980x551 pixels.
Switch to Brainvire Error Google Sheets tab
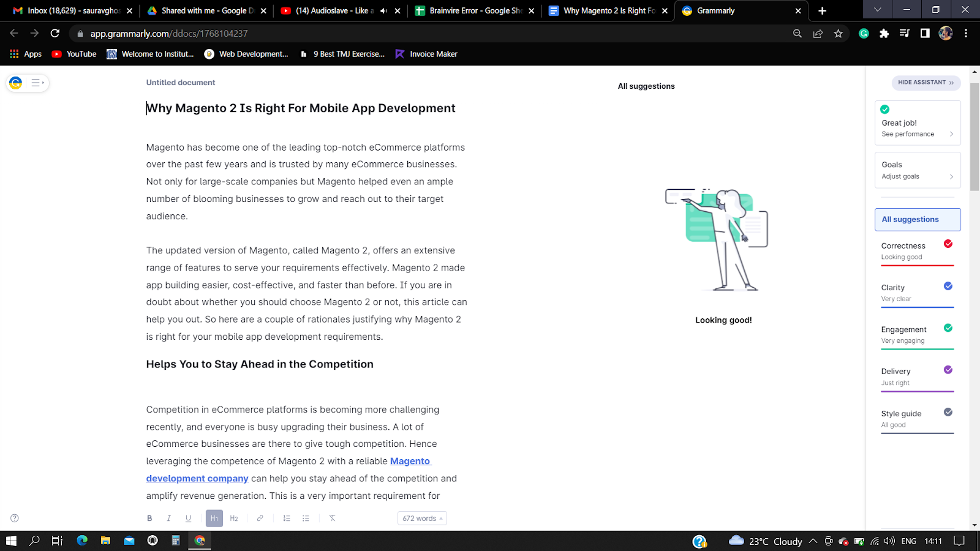[475, 10]
